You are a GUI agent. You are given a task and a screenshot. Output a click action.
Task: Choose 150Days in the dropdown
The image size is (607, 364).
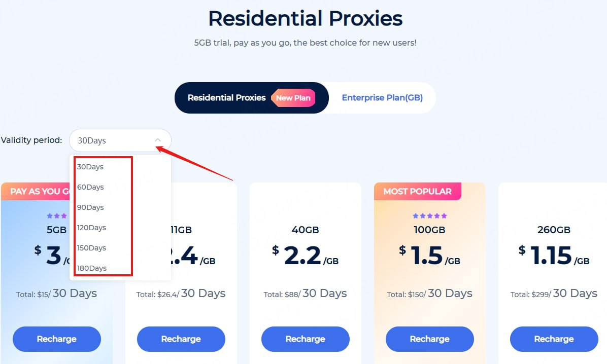pyautogui.click(x=91, y=248)
